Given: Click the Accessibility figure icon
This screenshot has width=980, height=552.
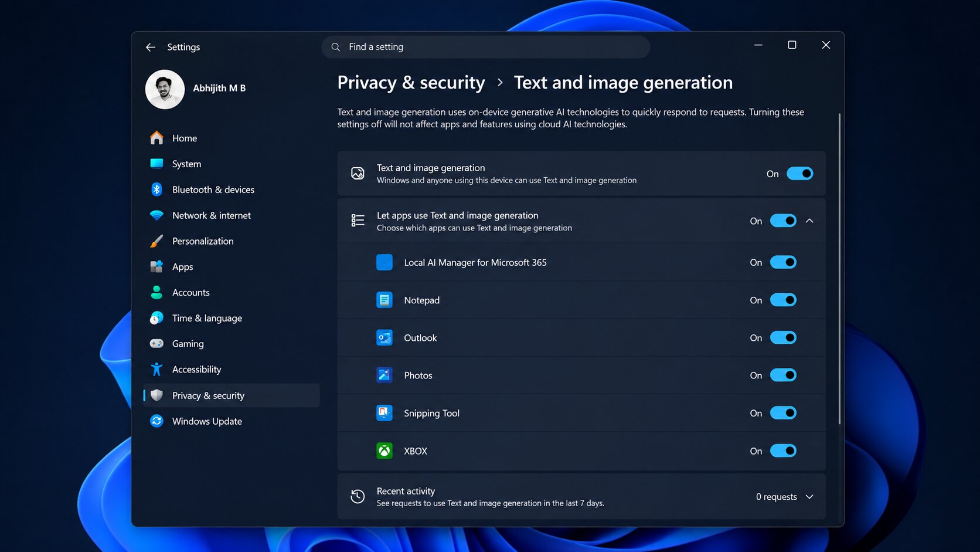Looking at the screenshot, I should [x=156, y=369].
